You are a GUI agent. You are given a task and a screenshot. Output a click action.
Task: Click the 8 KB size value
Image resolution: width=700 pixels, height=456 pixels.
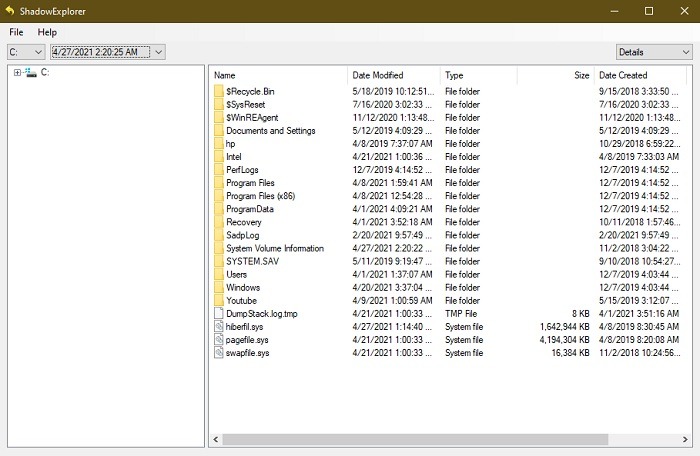tap(580, 314)
